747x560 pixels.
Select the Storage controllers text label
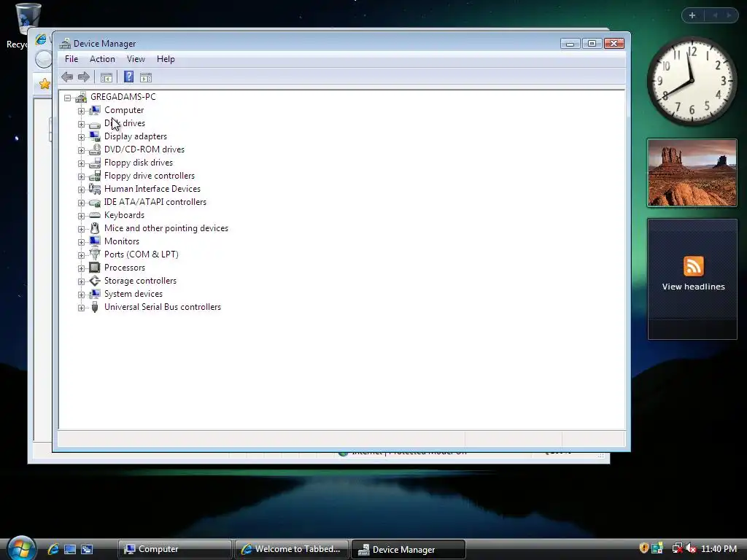click(140, 281)
